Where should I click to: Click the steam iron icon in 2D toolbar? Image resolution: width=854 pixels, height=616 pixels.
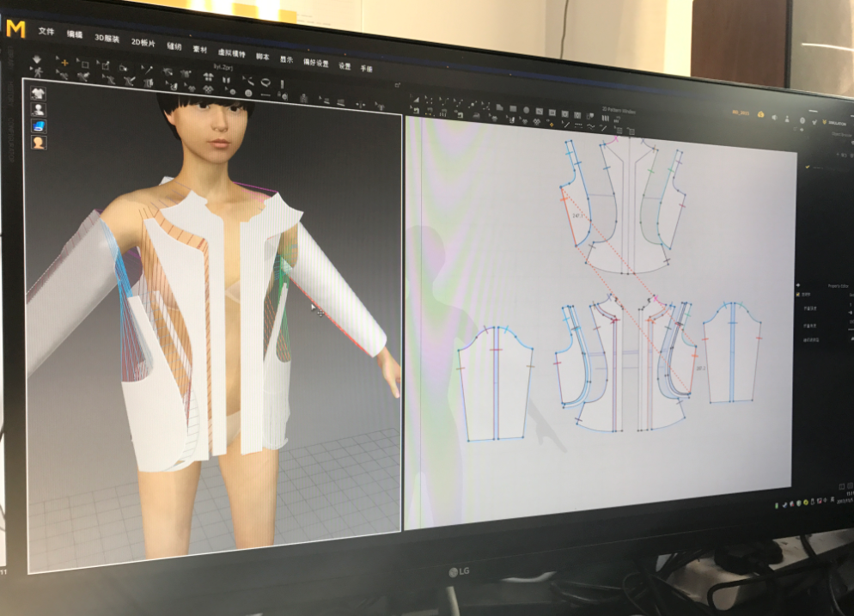[x=477, y=115]
